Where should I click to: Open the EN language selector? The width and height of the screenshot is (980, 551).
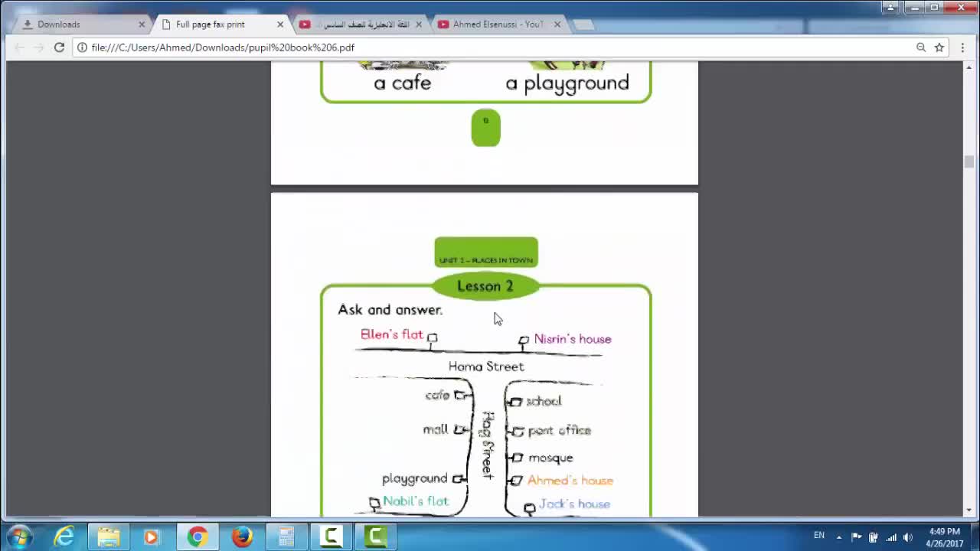(819, 536)
